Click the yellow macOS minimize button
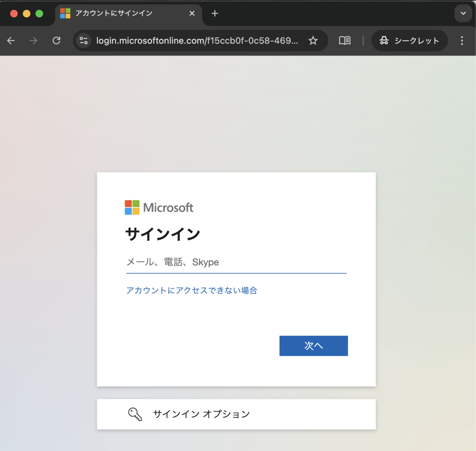This screenshot has width=476, height=451. (27, 13)
